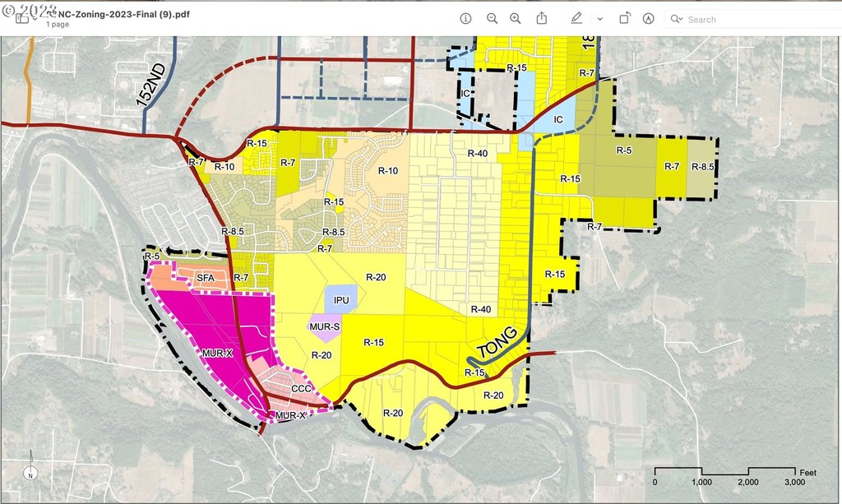Click the pink CCC zone label
842x504 pixels.
coord(300,388)
